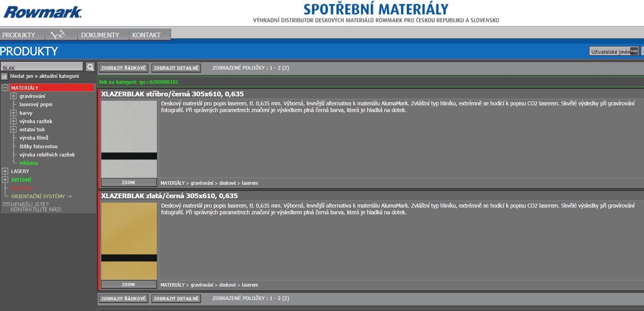Click top ZOBRAZIT ŘÁDKOVĚ button
This screenshot has width=644, height=311.
[123, 68]
